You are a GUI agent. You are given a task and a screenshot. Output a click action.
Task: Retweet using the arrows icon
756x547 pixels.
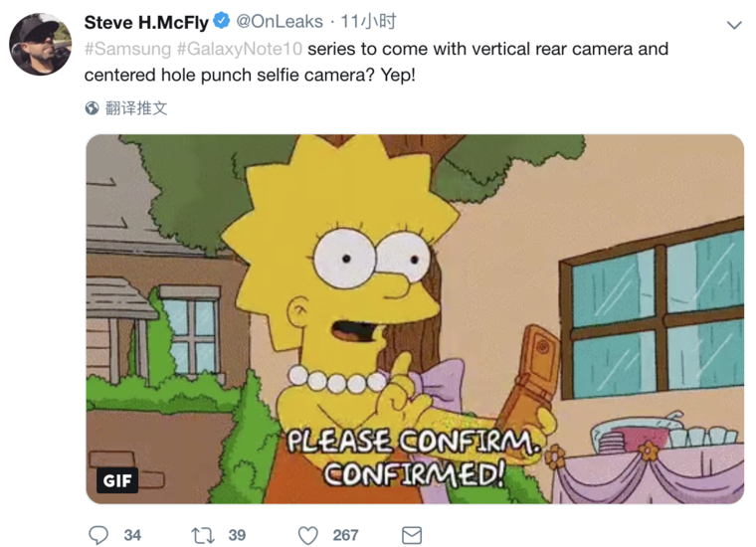tap(203, 535)
